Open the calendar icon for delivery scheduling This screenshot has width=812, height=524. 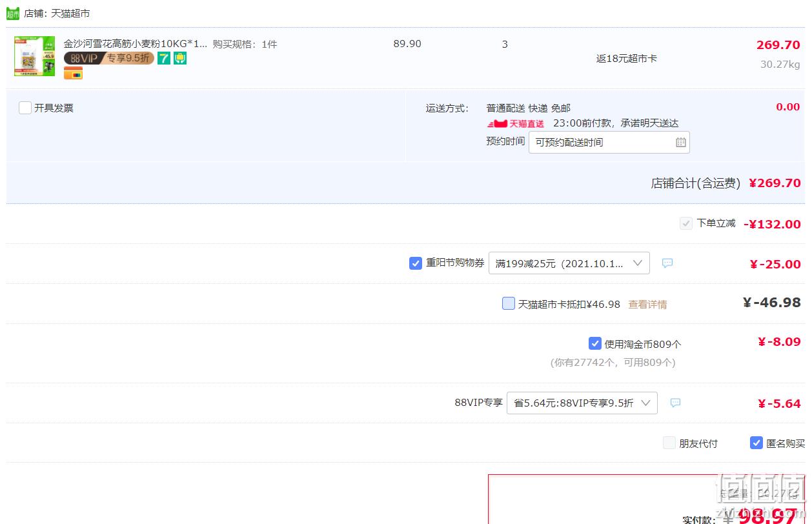pos(681,143)
